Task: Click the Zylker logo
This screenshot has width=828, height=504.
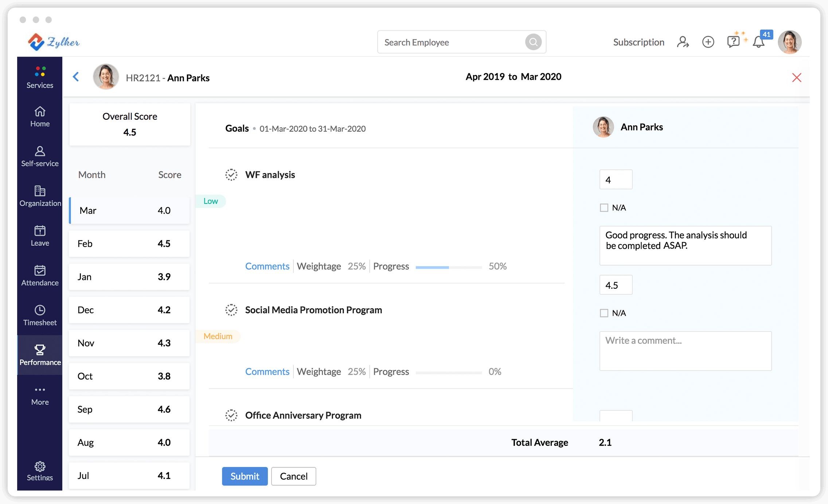Action: click(54, 42)
